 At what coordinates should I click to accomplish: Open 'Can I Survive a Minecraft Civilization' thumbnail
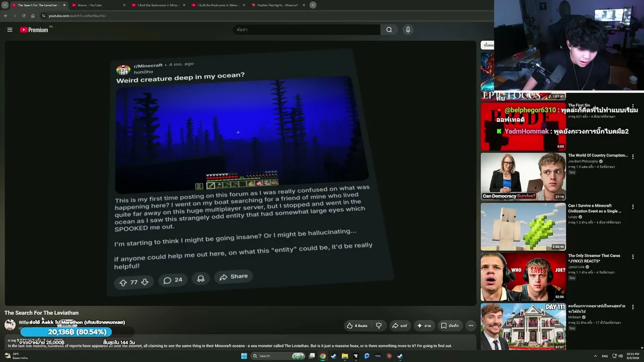click(x=523, y=227)
